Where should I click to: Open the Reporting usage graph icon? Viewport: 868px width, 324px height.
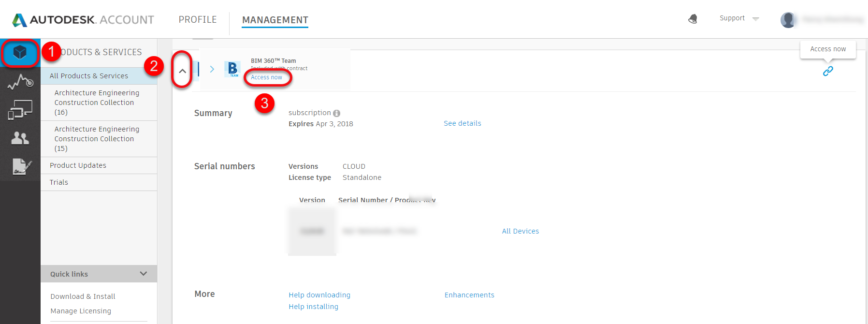click(x=20, y=82)
